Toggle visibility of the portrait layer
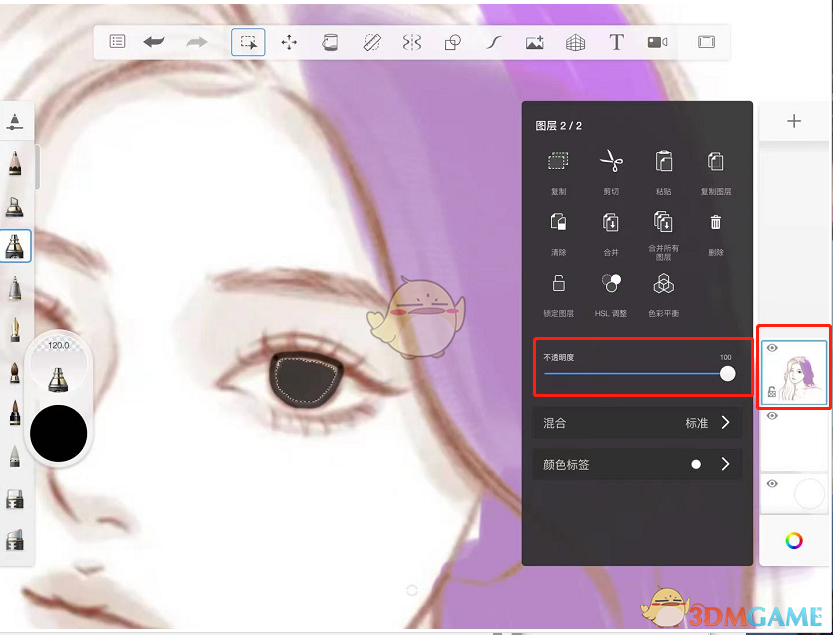The width and height of the screenshot is (833, 635). (771, 348)
